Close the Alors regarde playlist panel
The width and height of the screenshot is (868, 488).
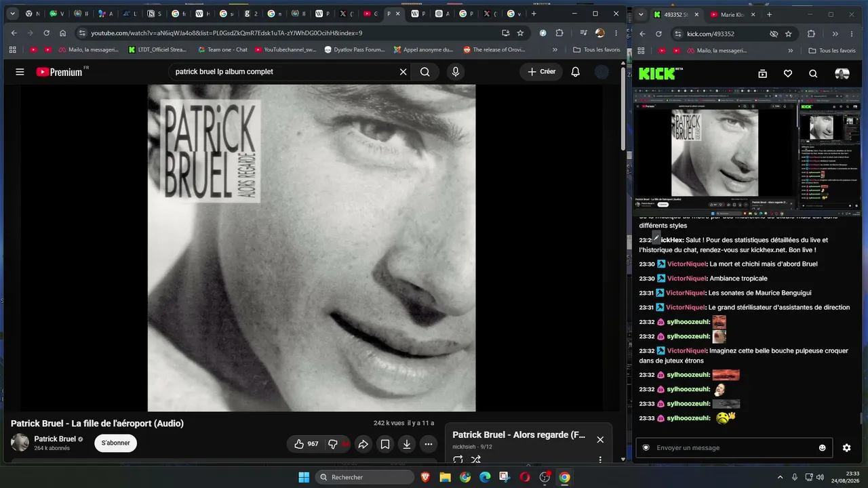pos(600,439)
